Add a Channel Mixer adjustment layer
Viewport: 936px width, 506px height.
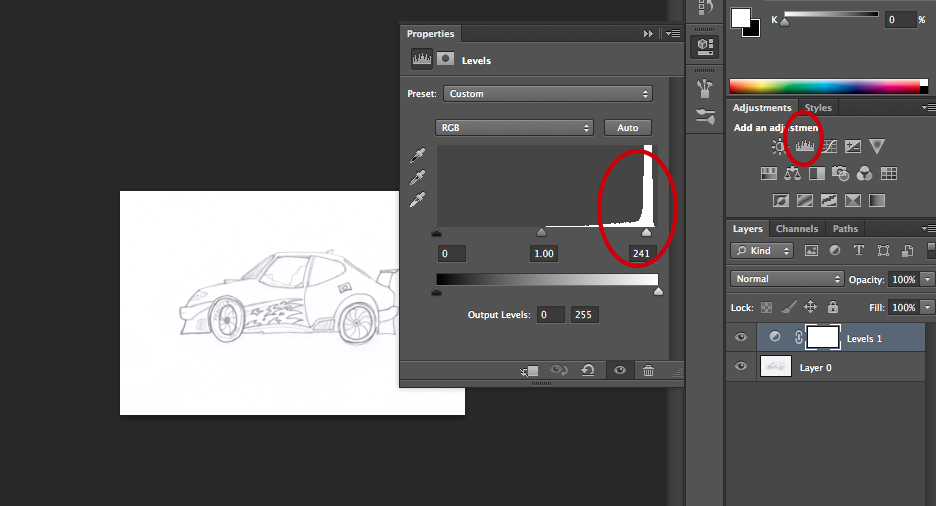click(x=864, y=174)
